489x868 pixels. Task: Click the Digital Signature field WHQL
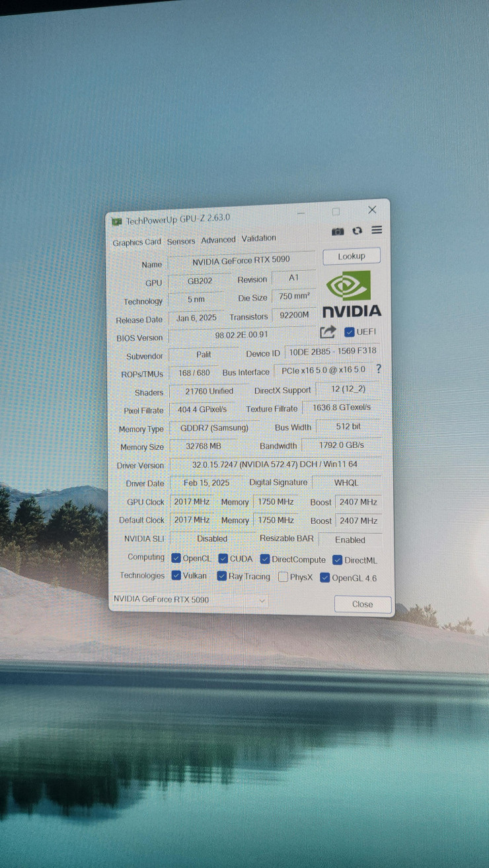pos(347,483)
